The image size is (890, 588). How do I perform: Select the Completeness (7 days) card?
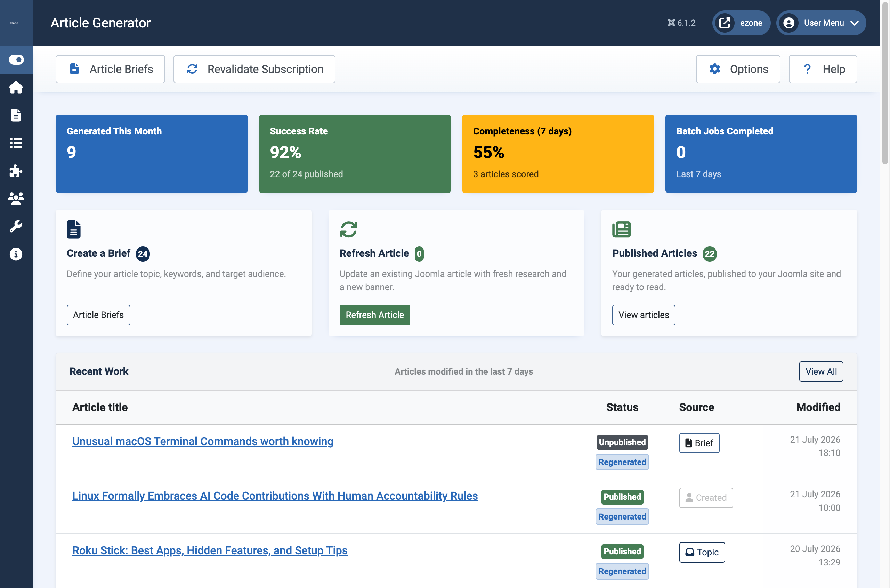tap(558, 154)
